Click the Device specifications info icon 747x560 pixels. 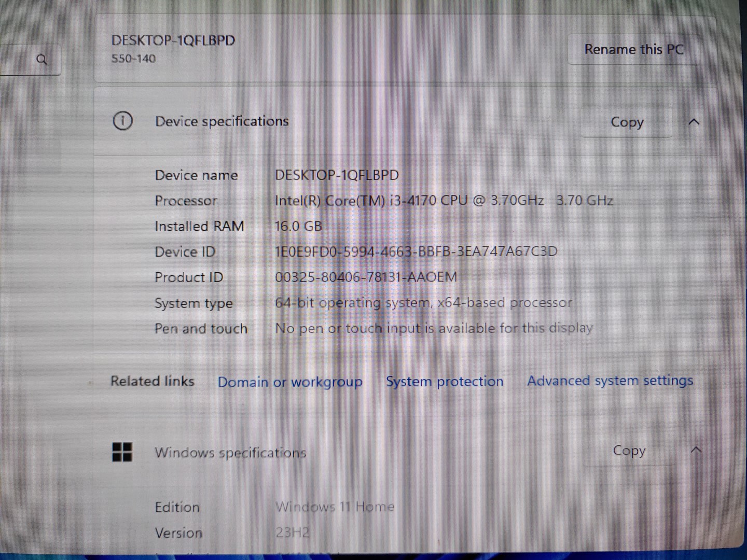coord(123,121)
